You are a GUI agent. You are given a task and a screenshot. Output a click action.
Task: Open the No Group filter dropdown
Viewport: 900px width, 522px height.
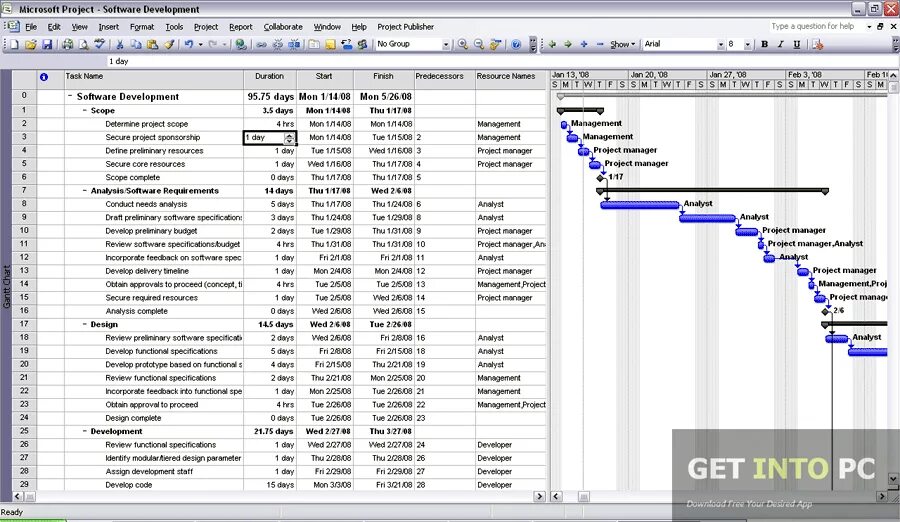[445, 44]
